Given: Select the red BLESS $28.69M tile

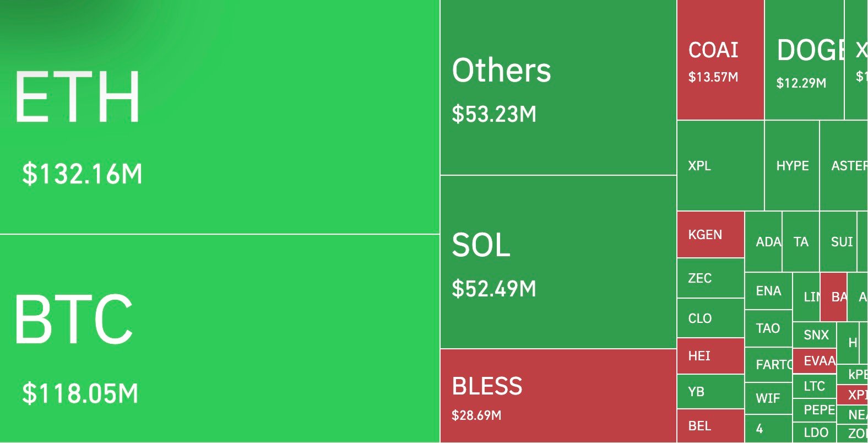Looking at the screenshot, I should (558, 396).
